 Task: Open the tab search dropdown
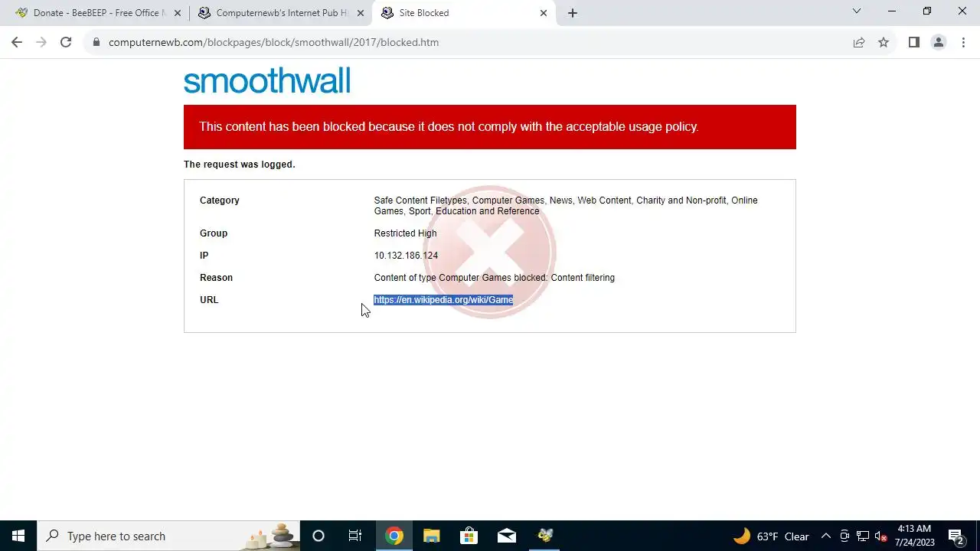tap(857, 11)
